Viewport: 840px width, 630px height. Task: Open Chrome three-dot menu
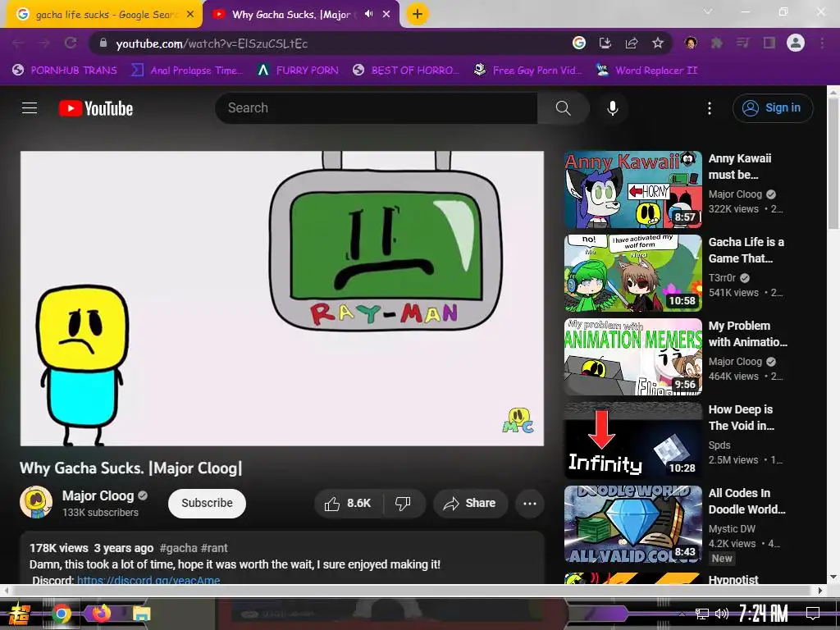(x=822, y=43)
